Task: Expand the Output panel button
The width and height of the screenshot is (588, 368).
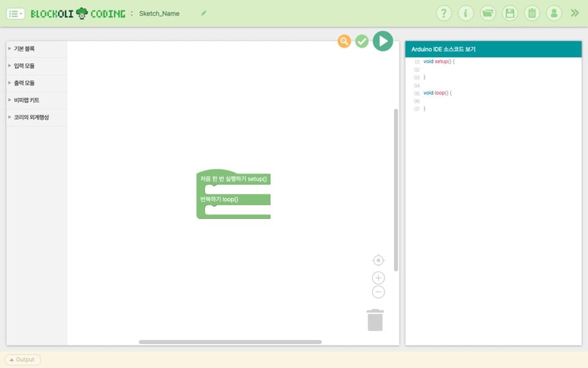Action: 23,360
